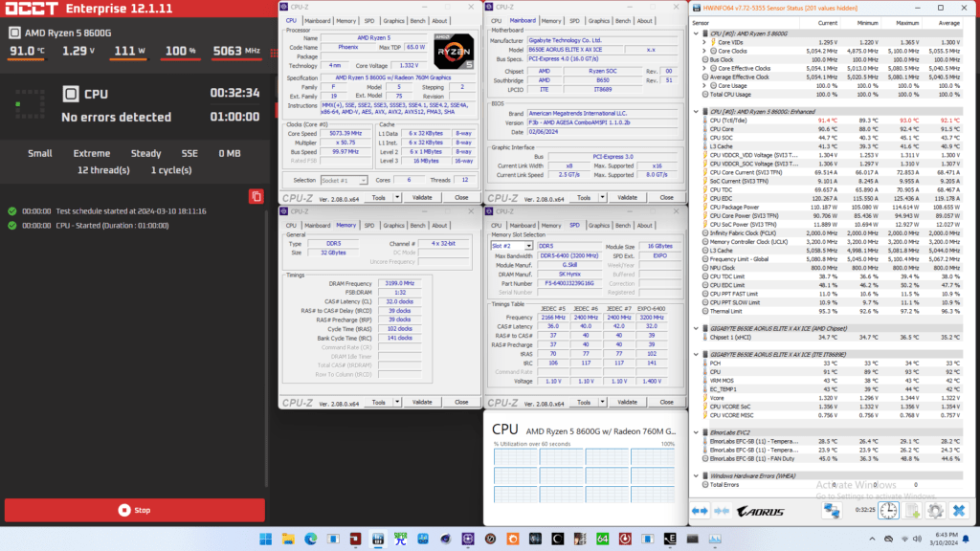Collapse the Windows Hardware Errors (WHEA) group
This screenshot has height=551, width=980.
(697, 476)
